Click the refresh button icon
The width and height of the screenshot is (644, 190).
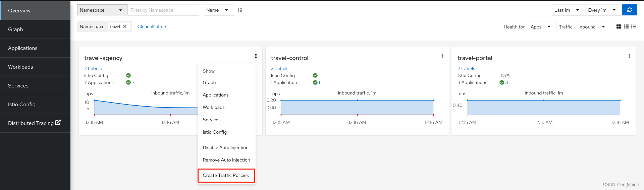pos(629,10)
